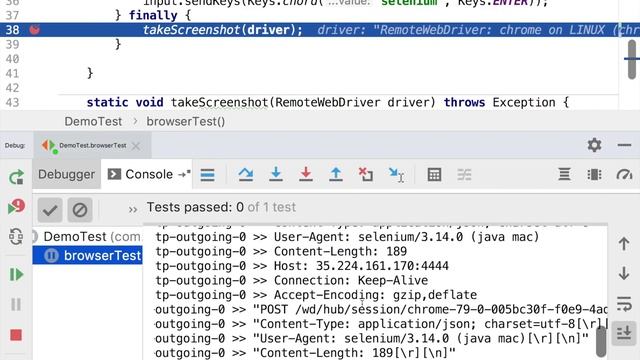Step Over to the next line
This screenshot has height=360, width=640.
click(246, 174)
